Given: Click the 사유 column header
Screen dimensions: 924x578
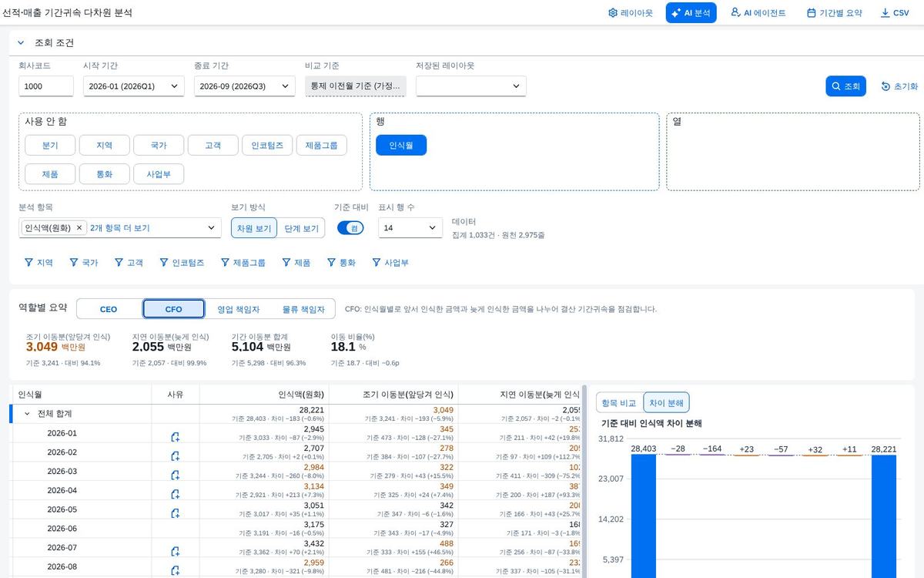Looking at the screenshot, I should click(176, 395).
